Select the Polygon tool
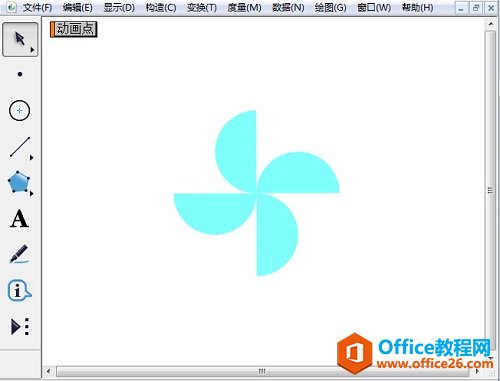The width and height of the screenshot is (500, 381). coord(19,182)
